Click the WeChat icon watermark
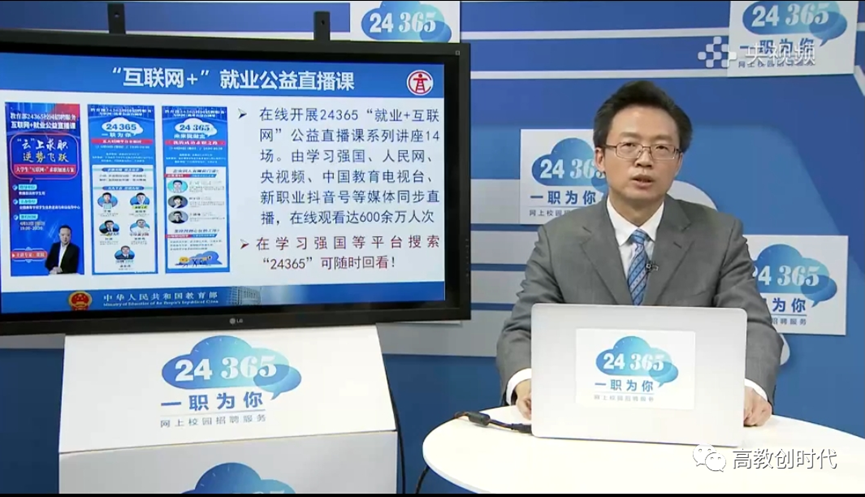The height and width of the screenshot is (497, 865). (x=710, y=458)
